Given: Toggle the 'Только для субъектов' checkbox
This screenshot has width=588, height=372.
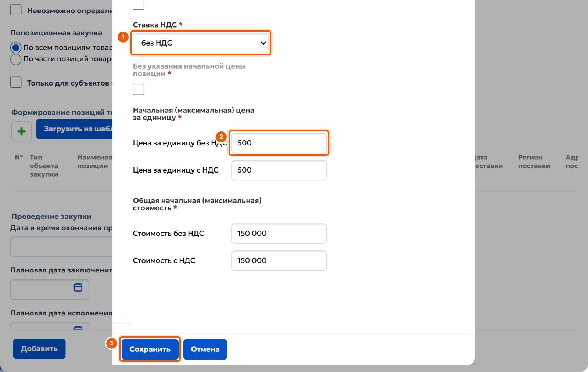Looking at the screenshot, I should [16, 82].
